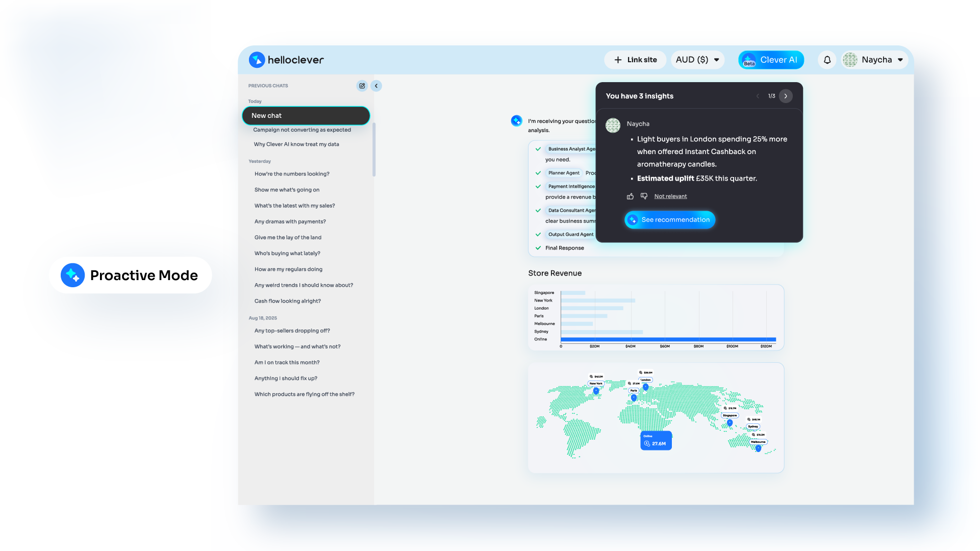Click the notification bell icon
Viewport: 980px width, 551px height.
[827, 60]
